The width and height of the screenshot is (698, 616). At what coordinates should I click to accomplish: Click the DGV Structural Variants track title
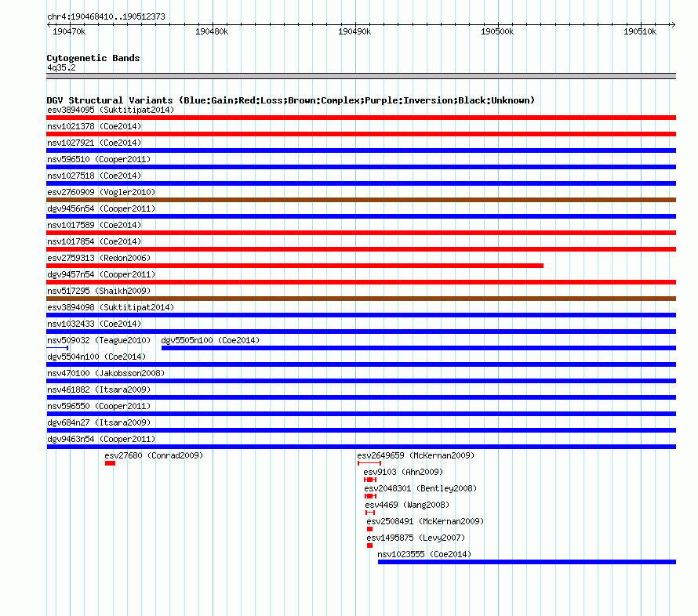point(291,100)
